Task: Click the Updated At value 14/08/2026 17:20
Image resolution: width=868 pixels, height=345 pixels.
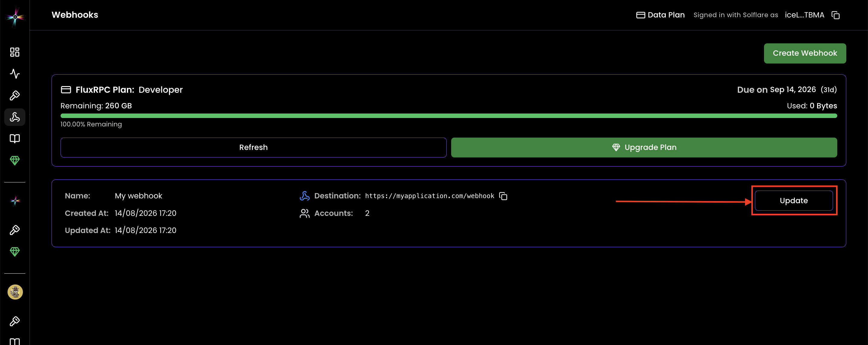Action: [145, 230]
